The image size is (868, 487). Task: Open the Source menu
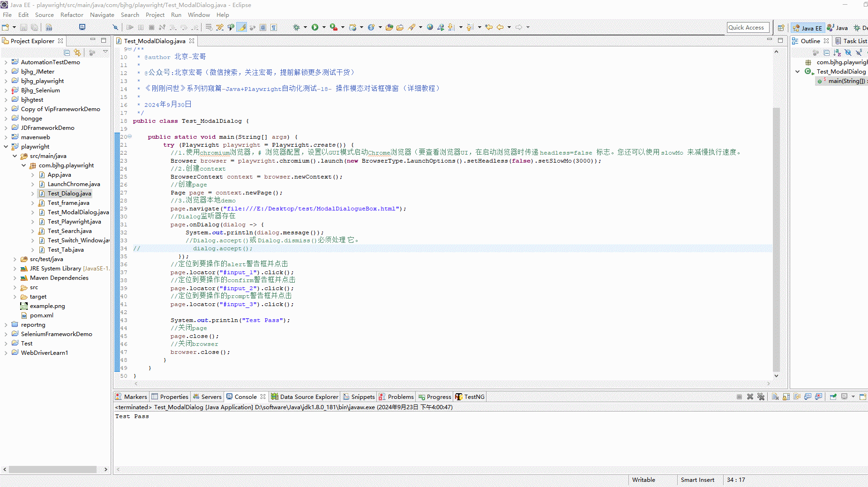[45, 15]
